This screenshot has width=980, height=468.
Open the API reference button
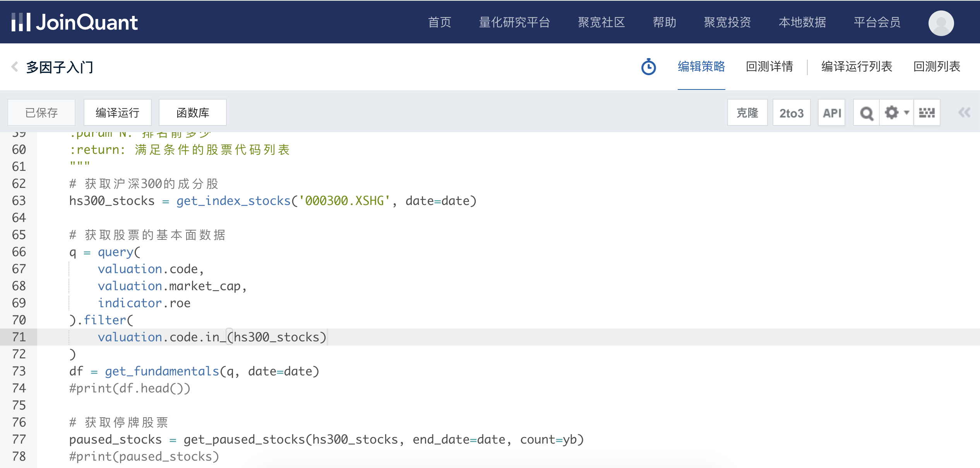coord(831,113)
